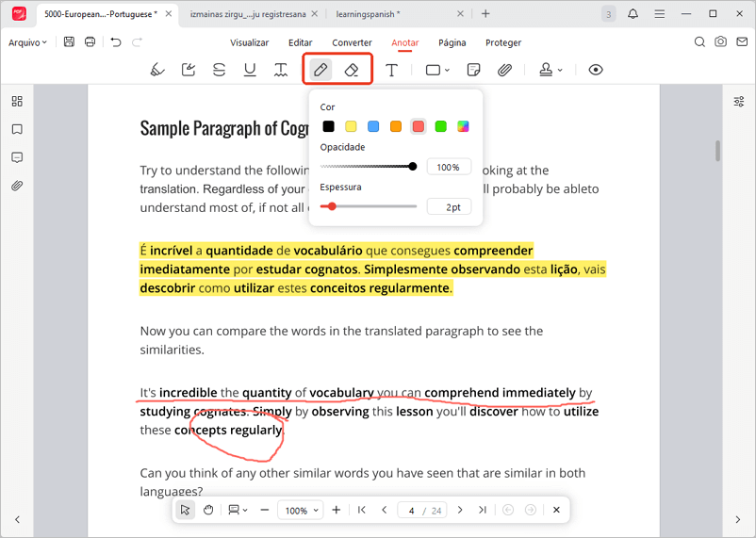The height and width of the screenshot is (538, 756).
Task: Activate the hand pan tool
Action: (x=208, y=510)
